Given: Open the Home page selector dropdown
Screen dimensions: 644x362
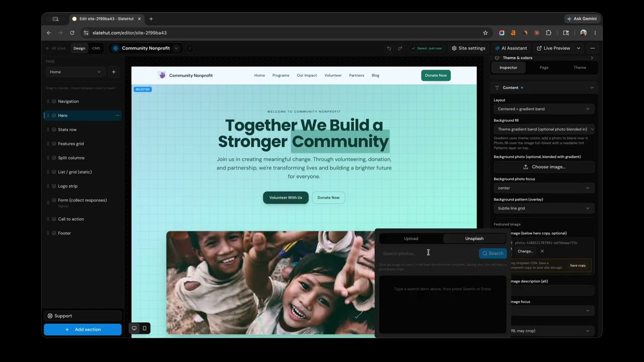Looking at the screenshot, I should (75, 72).
